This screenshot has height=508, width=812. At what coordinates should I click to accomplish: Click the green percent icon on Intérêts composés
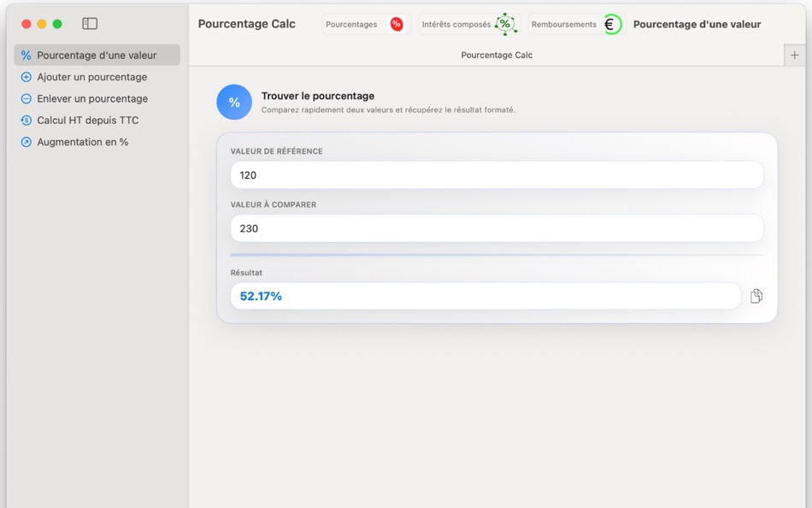point(505,24)
